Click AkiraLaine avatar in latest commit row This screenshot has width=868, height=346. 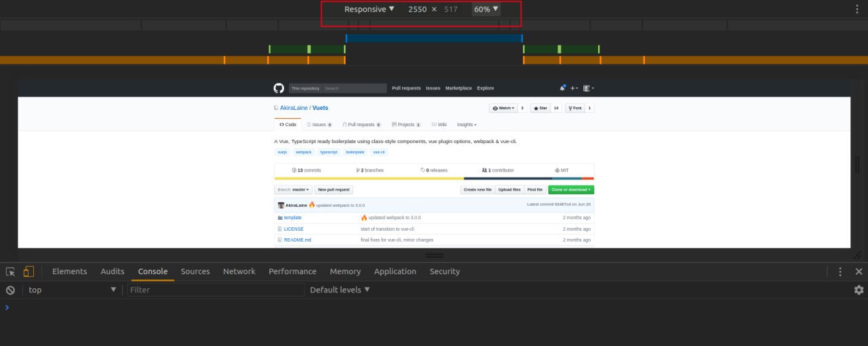click(281, 205)
